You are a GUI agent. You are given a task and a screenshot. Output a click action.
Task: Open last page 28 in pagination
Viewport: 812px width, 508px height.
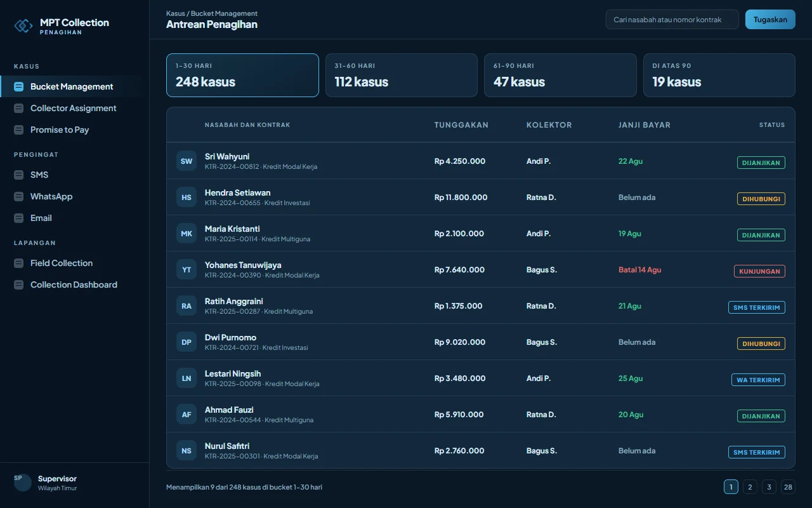788,487
